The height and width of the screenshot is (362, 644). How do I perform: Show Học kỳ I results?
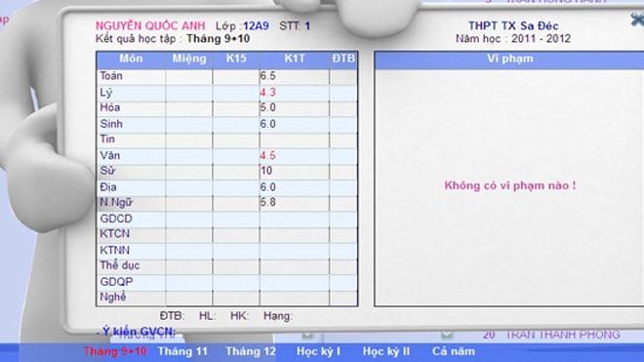(x=318, y=351)
